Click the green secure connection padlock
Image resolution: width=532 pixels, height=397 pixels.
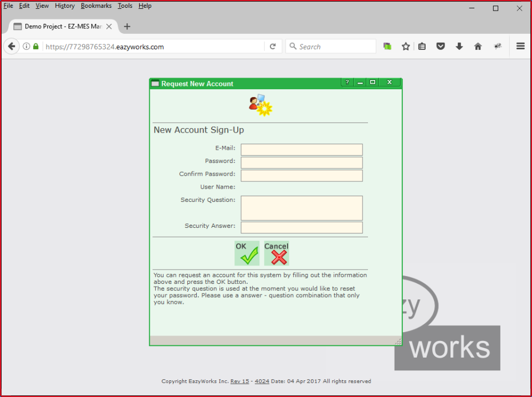[35, 46]
